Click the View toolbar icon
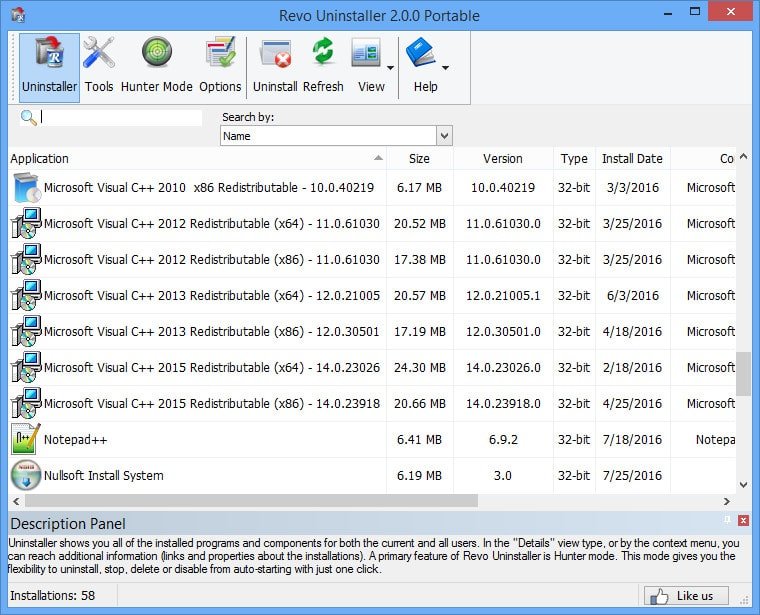 pos(366,52)
